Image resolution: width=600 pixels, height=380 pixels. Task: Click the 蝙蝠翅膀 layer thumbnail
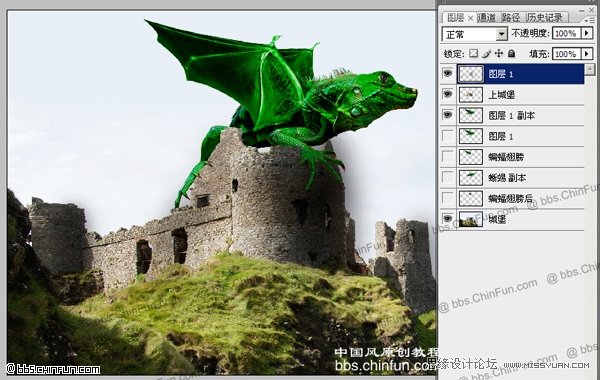pyautogui.click(x=471, y=157)
